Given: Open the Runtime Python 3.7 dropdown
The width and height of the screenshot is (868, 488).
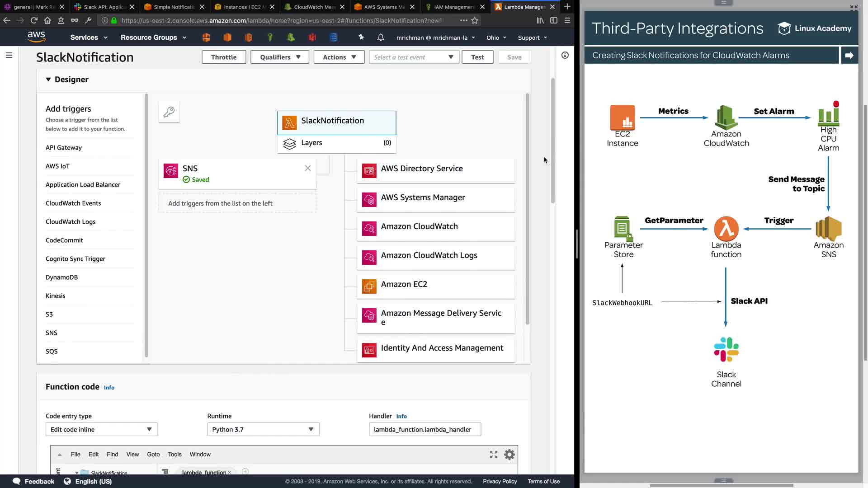Looking at the screenshot, I should tap(263, 429).
